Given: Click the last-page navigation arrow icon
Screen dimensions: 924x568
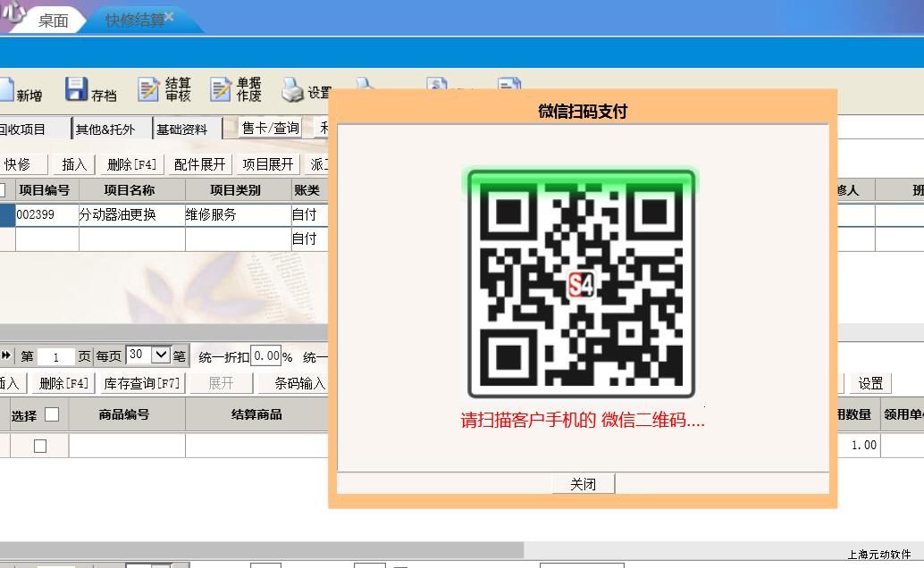Looking at the screenshot, I should coord(6,355).
